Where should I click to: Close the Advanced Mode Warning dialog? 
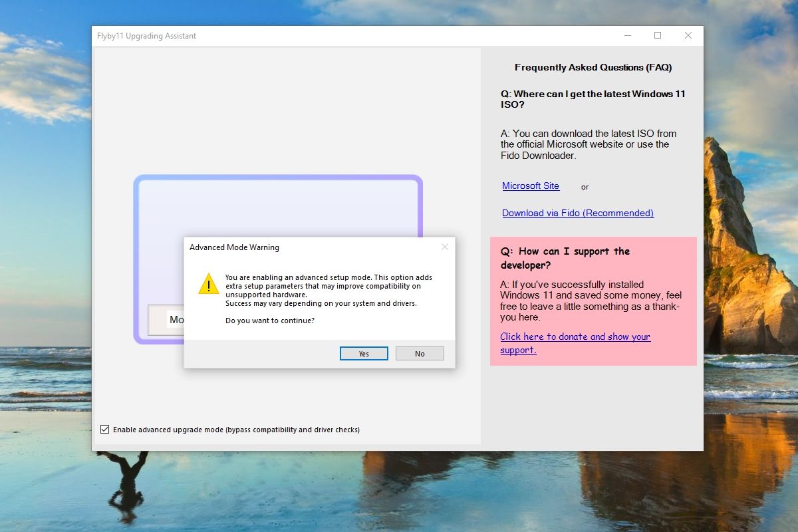pyautogui.click(x=444, y=247)
